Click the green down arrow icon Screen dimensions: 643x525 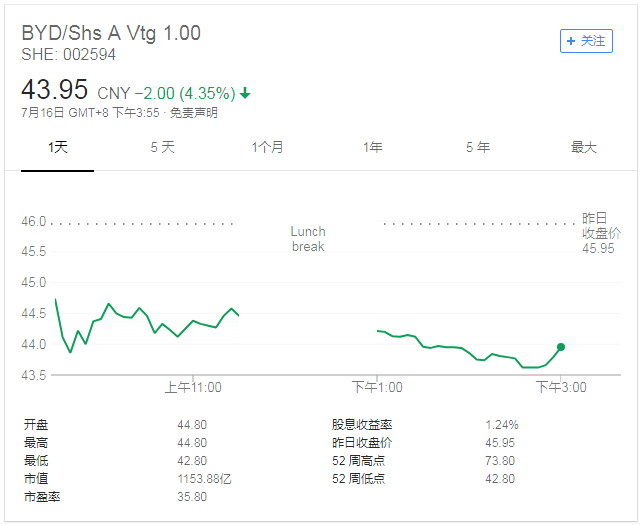click(x=245, y=93)
